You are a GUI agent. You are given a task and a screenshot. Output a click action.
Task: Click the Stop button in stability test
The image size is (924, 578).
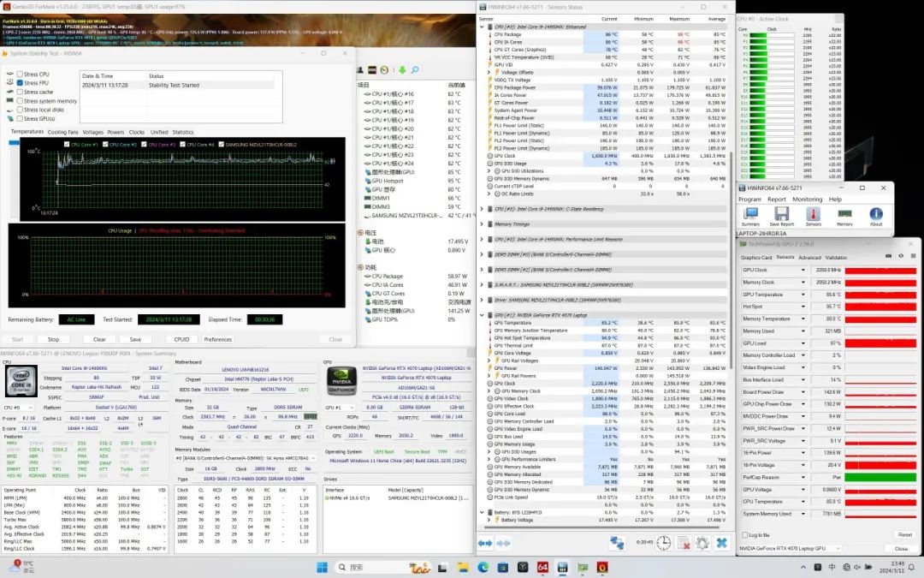(54, 339)
